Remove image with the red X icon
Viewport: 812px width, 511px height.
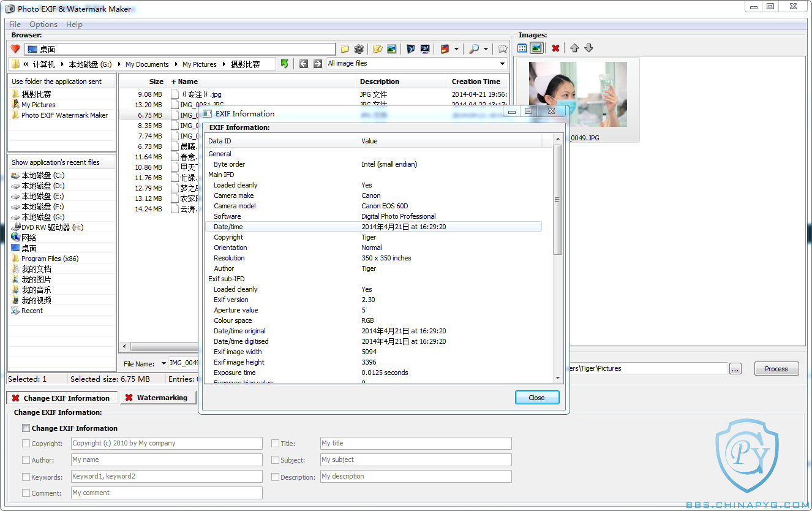[555, 48]
